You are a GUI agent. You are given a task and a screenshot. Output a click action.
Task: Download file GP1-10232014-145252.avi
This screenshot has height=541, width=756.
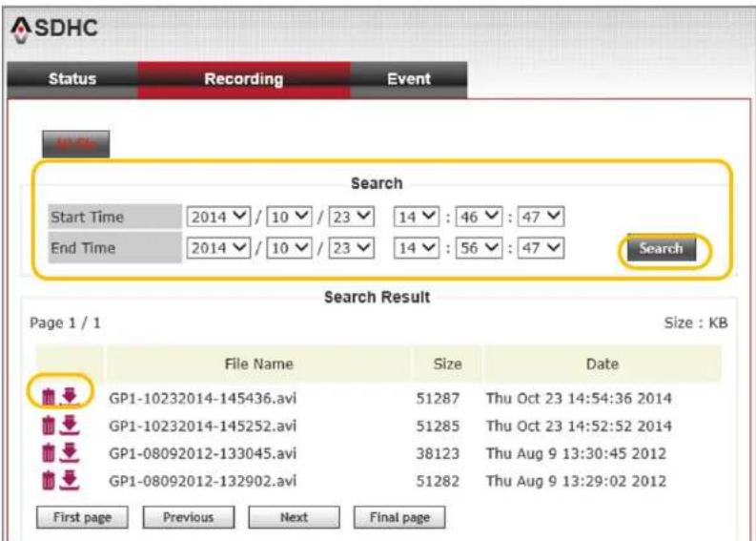[70, 425]
